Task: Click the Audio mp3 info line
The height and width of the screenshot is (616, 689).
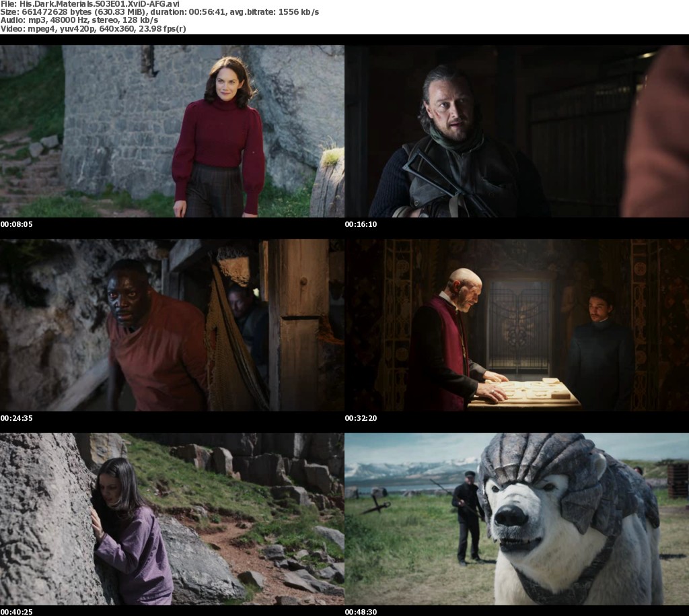Action: point(79,20)
